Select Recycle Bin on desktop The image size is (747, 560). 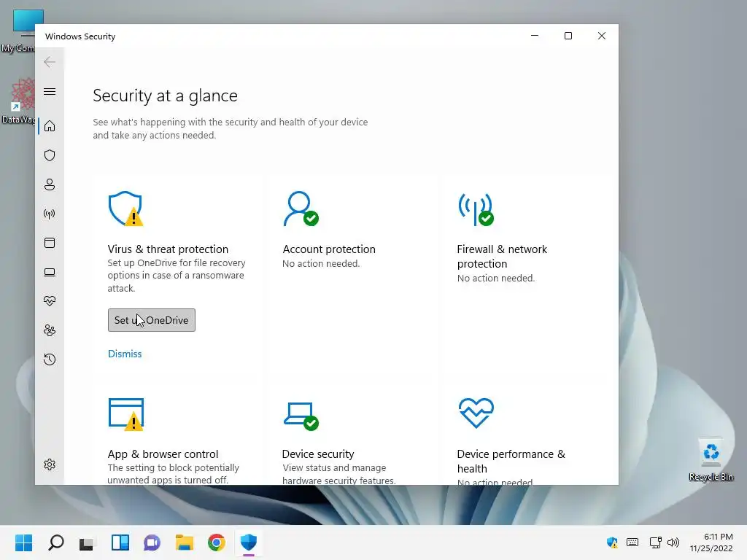(711, 459)
